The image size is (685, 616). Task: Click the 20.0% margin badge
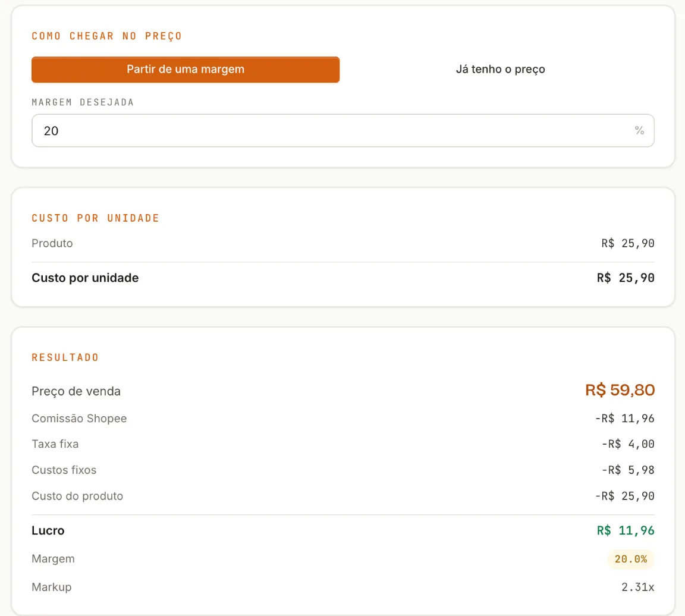[631, 559]
